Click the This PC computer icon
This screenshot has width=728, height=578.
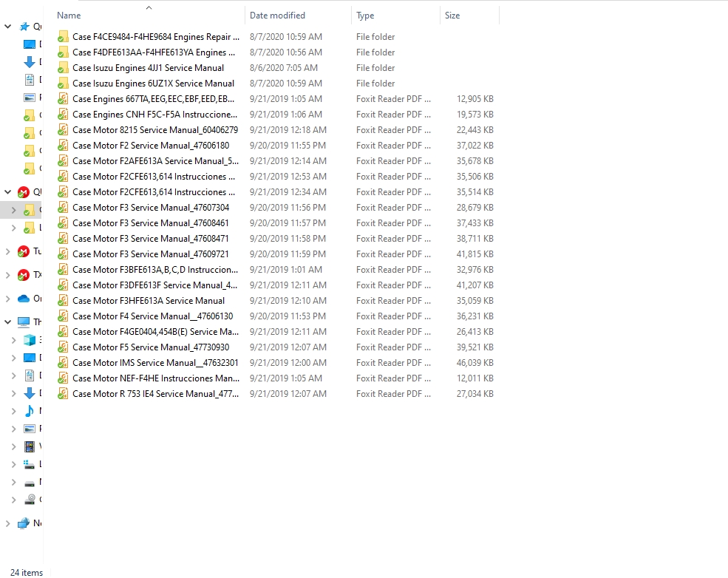(x=24, y=322)
